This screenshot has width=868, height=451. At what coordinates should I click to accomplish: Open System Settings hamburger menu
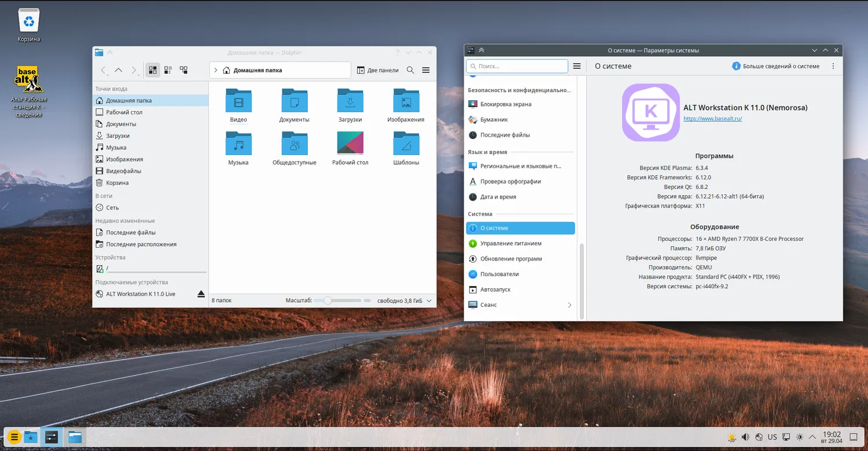[x=577, y=66]
